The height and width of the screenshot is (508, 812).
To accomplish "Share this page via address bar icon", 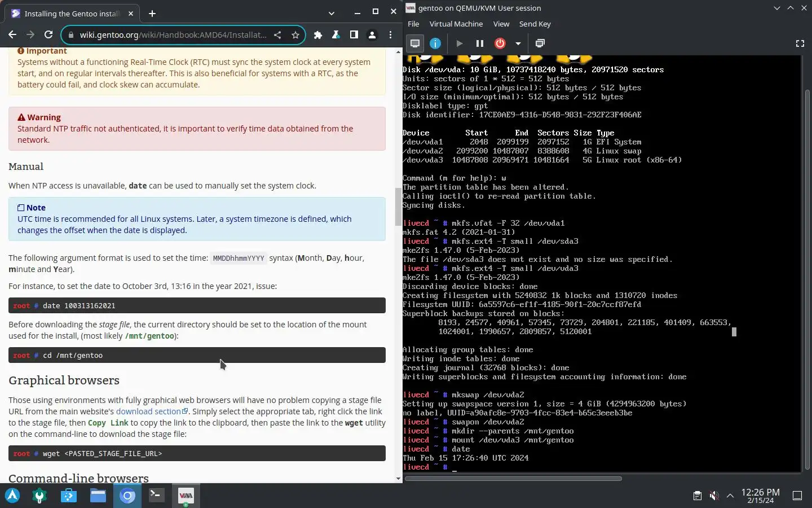I will [277, 35].
